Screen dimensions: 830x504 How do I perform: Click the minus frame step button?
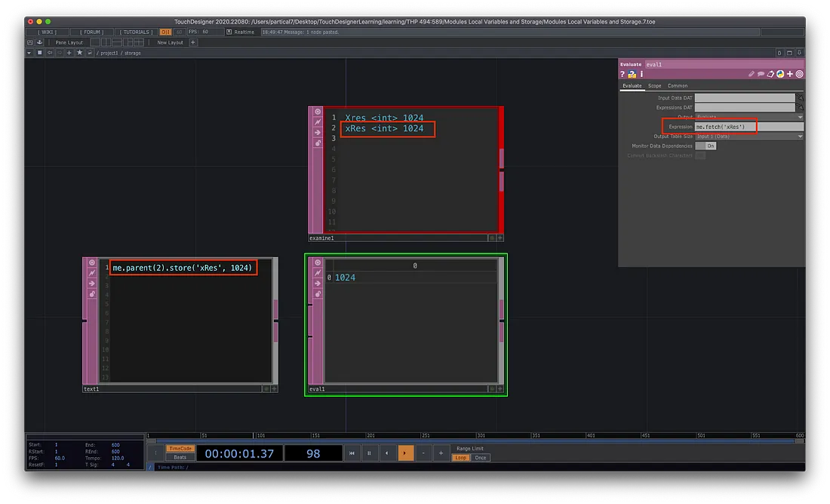(423, 453)
